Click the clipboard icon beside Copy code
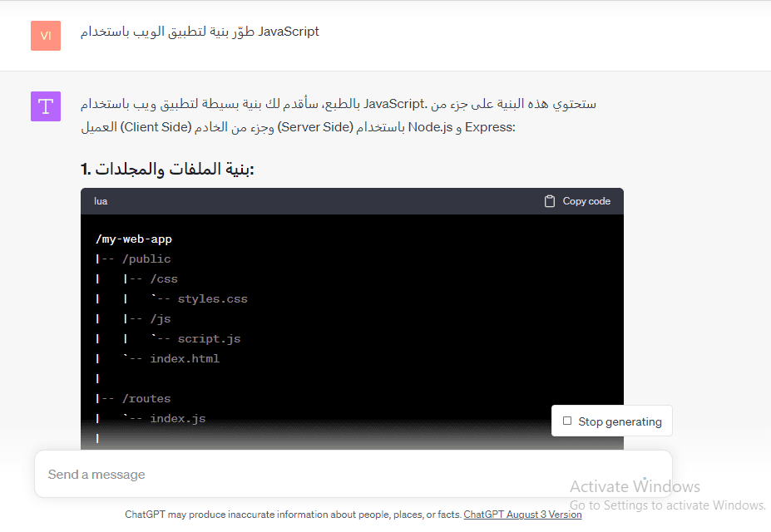The image size is (771, 532). pyautogui.click(x=549, y=201)
